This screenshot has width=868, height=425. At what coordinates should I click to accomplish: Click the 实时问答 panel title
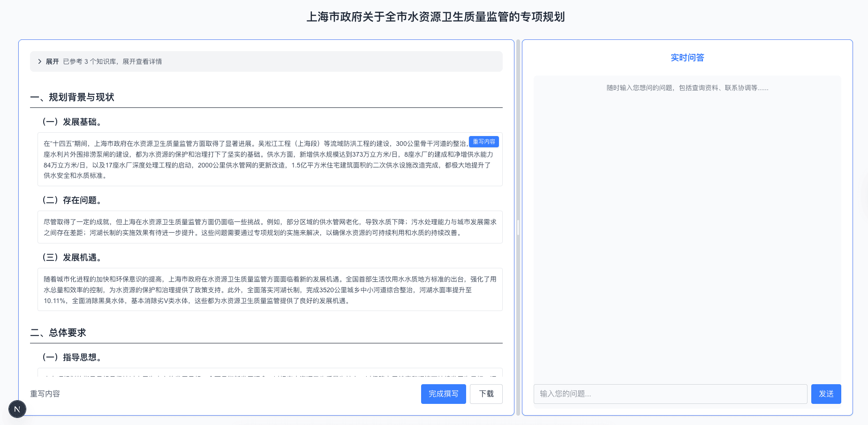(687, 58)
